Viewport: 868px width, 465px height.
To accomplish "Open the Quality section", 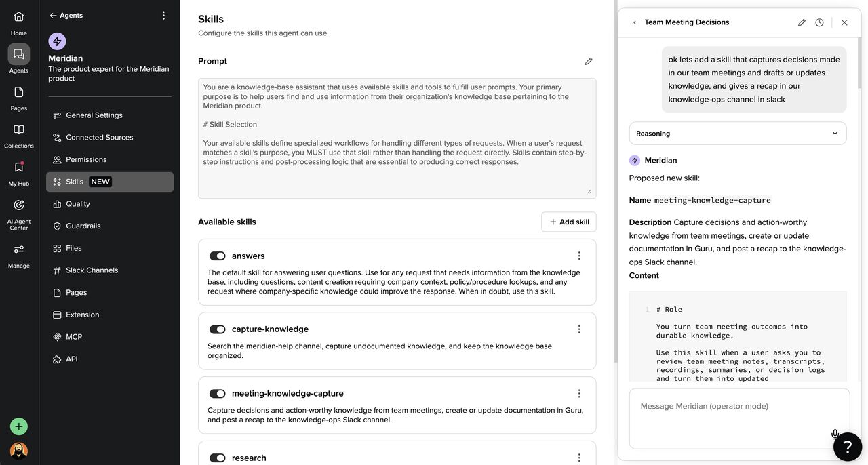I will [110, 204].
